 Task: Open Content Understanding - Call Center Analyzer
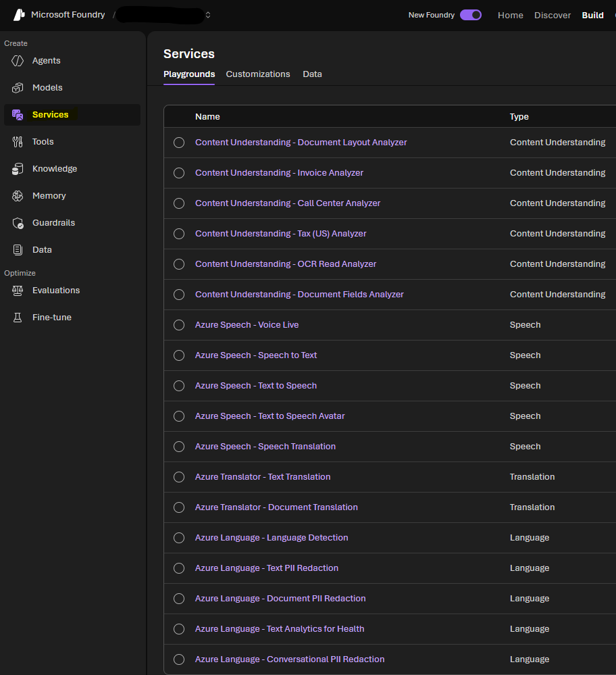click(x=288, y=203)
